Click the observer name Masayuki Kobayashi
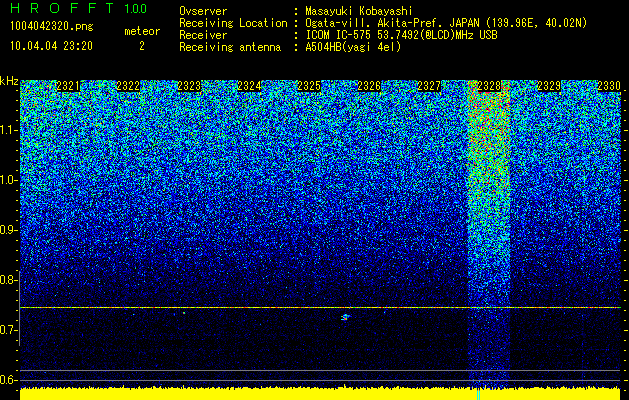The image size is (629, 400). pyautogui.click(x=359, y=11)
